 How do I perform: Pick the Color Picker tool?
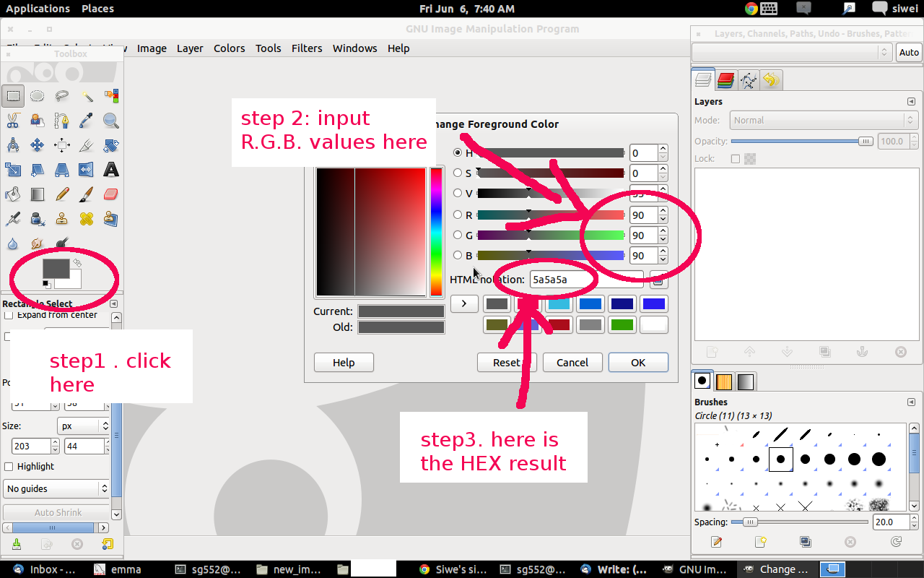[88, 121]
